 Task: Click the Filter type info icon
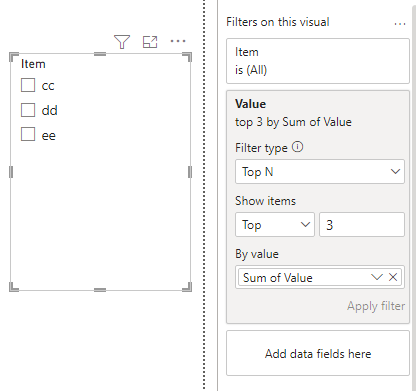tap(298, 147)
